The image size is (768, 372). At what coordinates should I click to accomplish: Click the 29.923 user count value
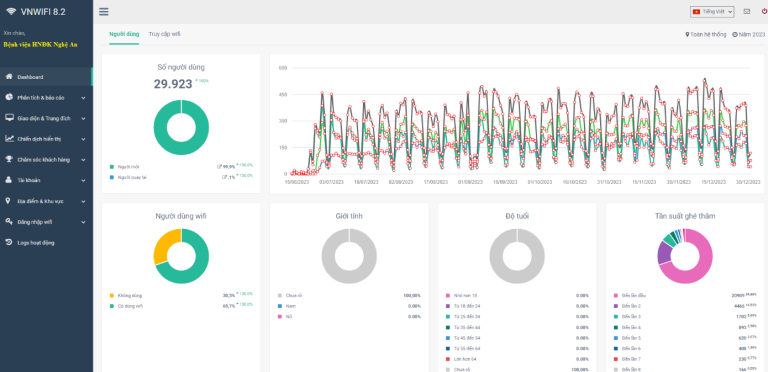tap(173, 84)
